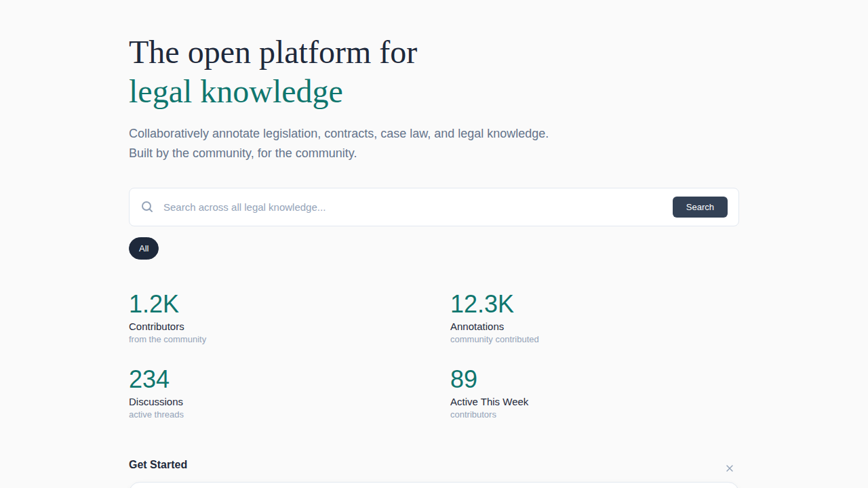The image size is (868, 488).
Task: Click the magnifying glass search icon
Action: [147, 207]
